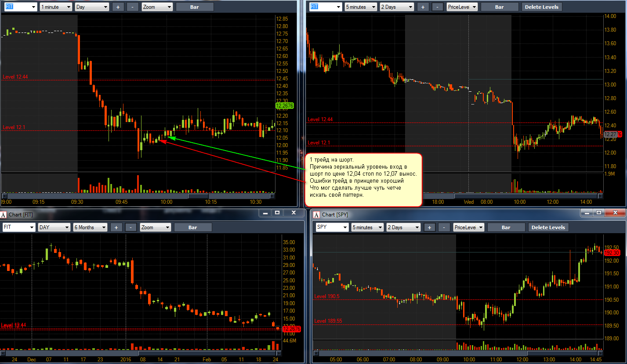Click the red 12.2676 price tag in the FIT DAY chart
The image size is (627, 364).
(x=292, y=328)
